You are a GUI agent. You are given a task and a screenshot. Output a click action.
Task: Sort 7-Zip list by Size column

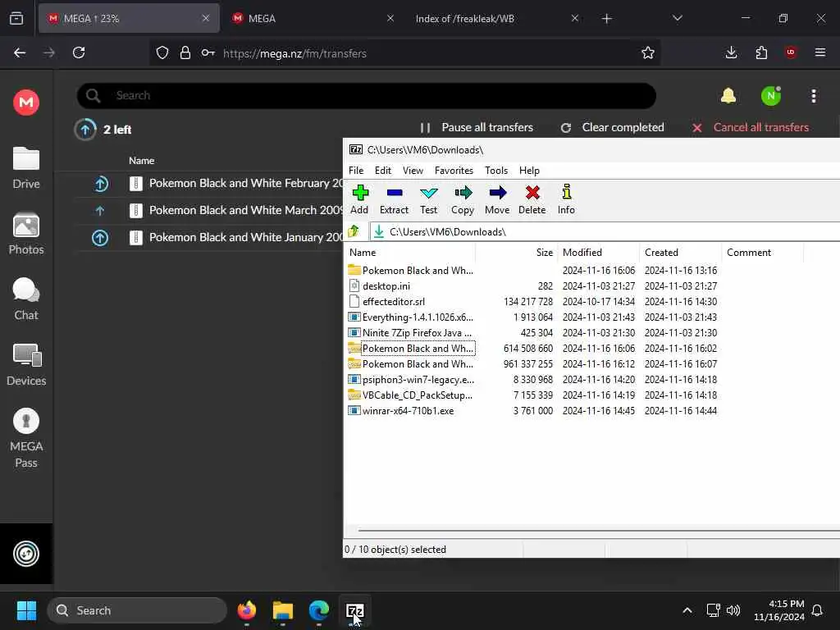pos(516,253)
